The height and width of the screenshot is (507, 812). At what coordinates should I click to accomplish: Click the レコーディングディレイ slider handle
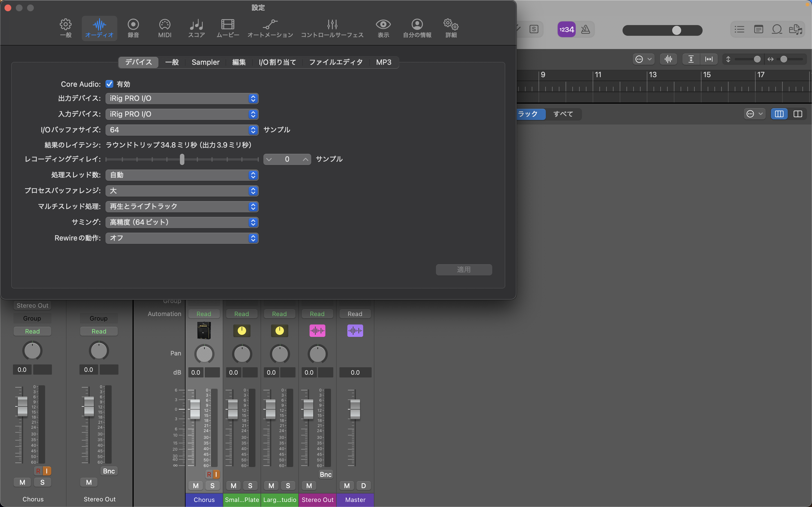(x=182, y=159)
